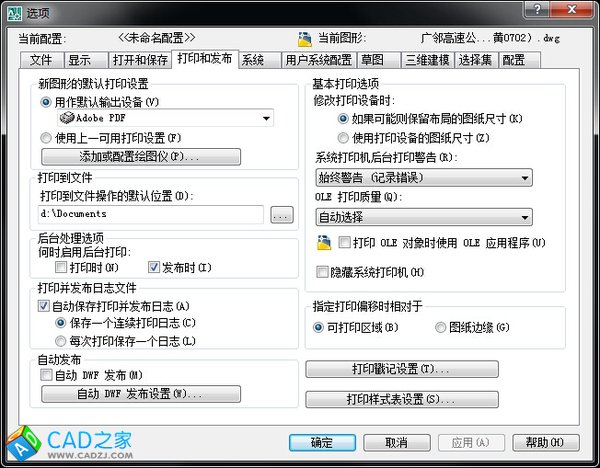600x468 pixels.
Task: Click the 添加或配置绘图仪 button
Action: click(x=141, y=157)
